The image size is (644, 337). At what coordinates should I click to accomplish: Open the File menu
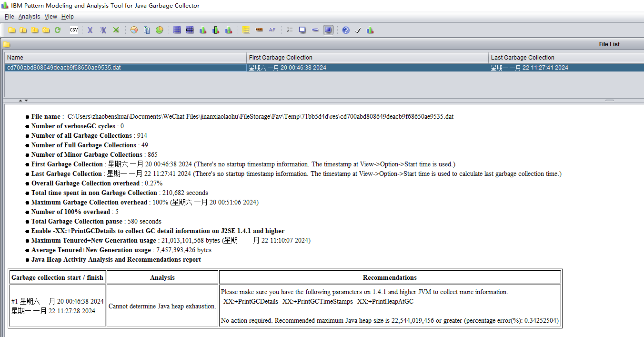(10, 17)
